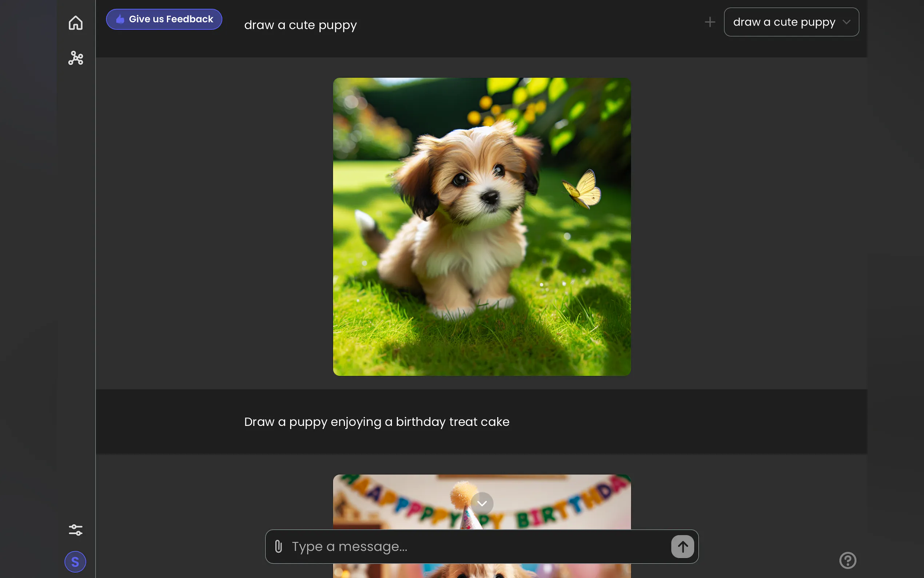
Task: Click the thumbs-up icon in Feedback button
Action: point(120,19)
